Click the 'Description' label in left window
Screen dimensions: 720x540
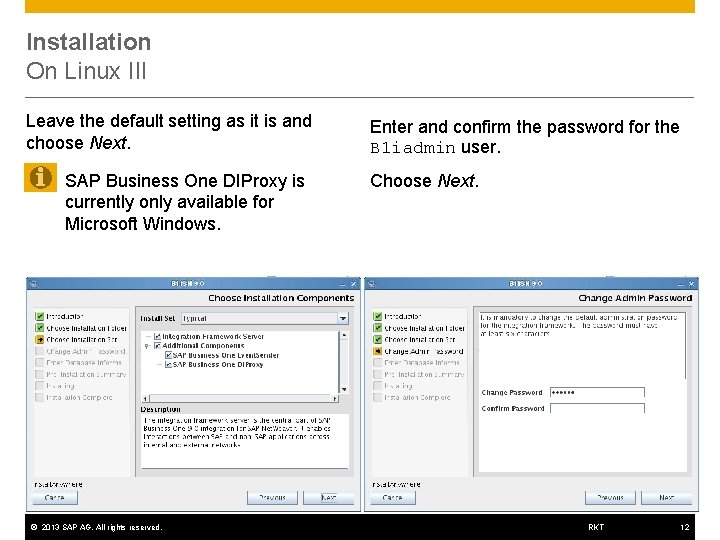point(160,409)
